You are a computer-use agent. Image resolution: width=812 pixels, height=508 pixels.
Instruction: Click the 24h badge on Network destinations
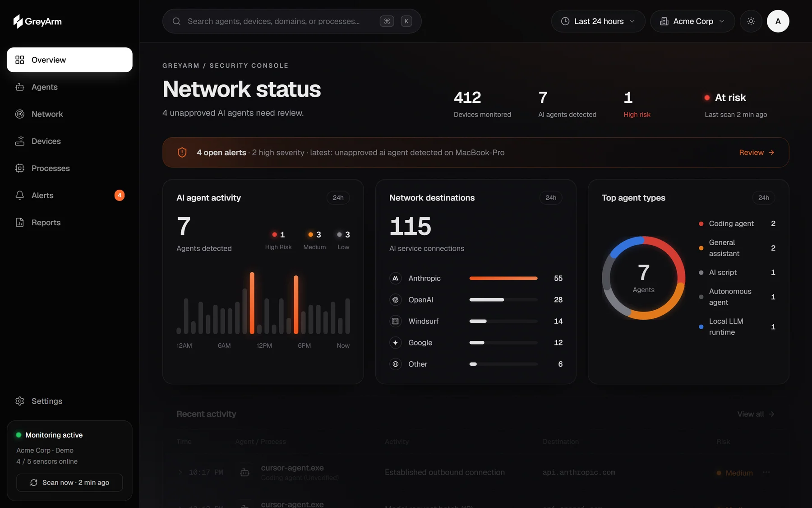551,198
